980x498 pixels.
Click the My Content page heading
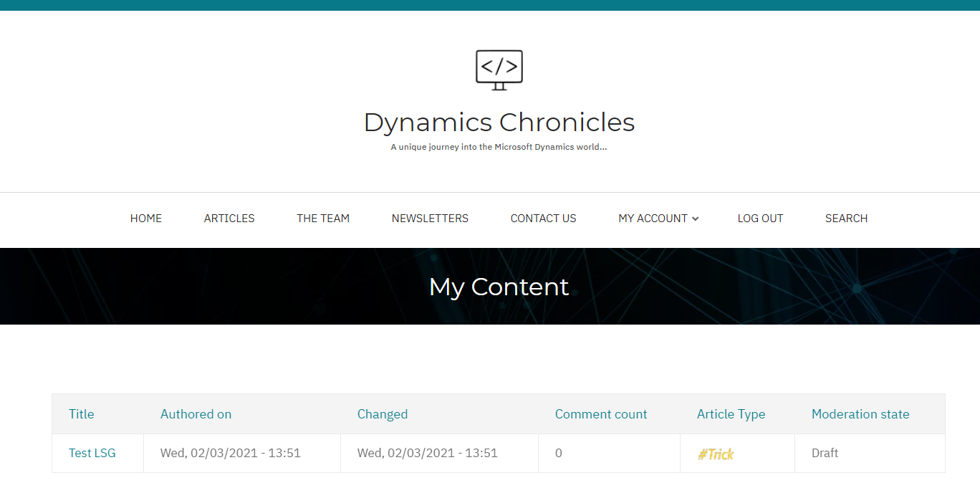(x=499, y=287)
